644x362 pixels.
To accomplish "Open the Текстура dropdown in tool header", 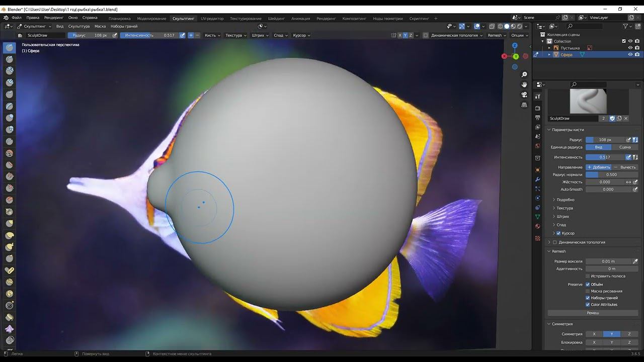I will 236,35.
